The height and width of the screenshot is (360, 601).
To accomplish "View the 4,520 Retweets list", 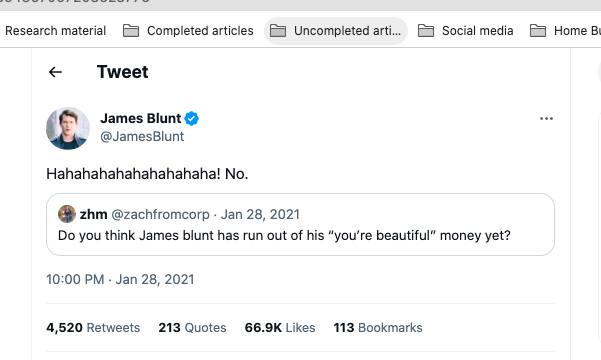I will click(93, 328).
